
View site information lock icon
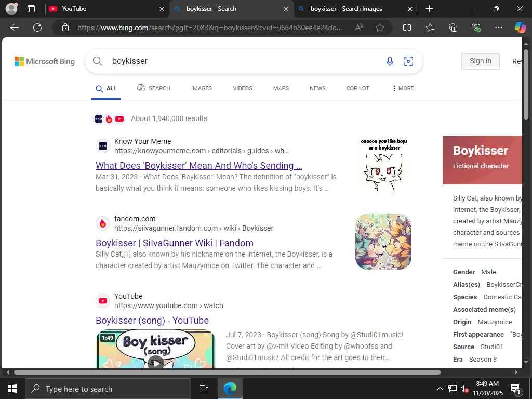coord(65,28)
